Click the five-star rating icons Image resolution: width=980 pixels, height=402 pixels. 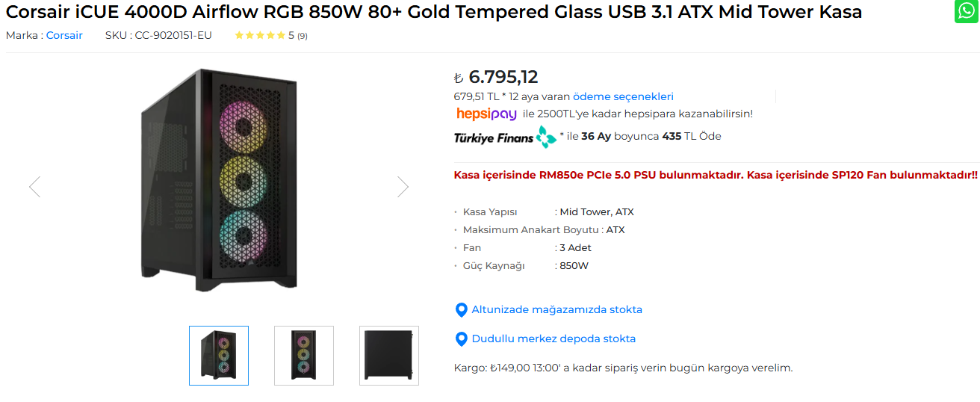[x=259, y=35]
